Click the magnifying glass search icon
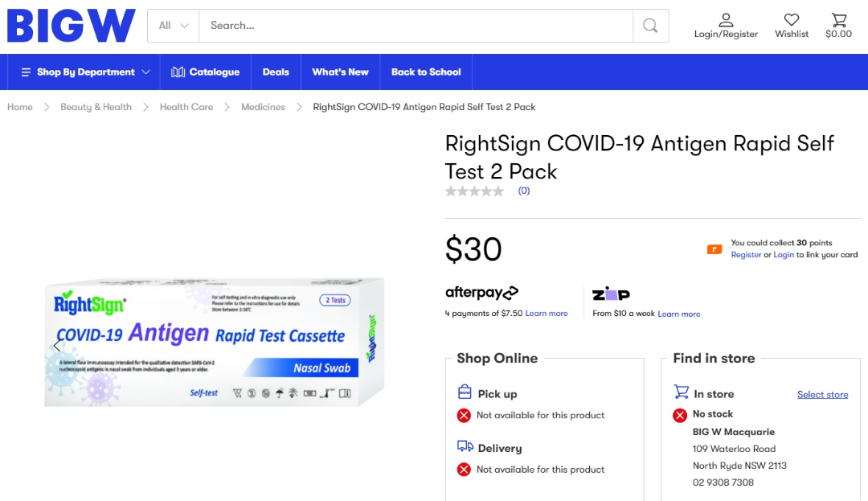 coord(650,26)
